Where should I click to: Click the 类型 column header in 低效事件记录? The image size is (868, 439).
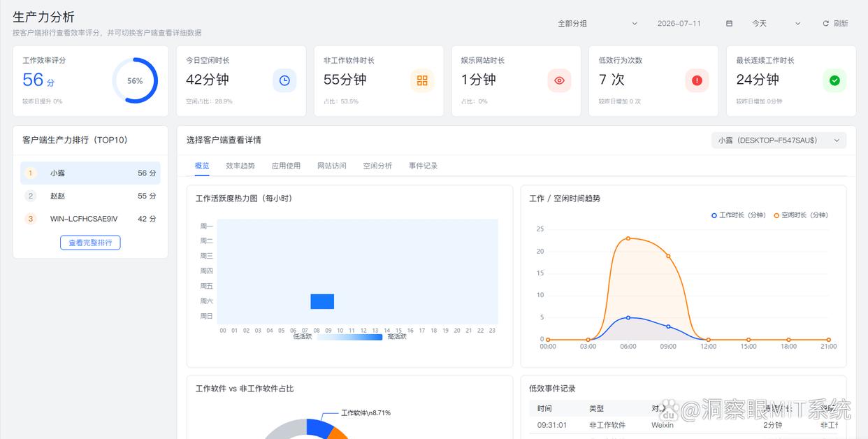596,408
